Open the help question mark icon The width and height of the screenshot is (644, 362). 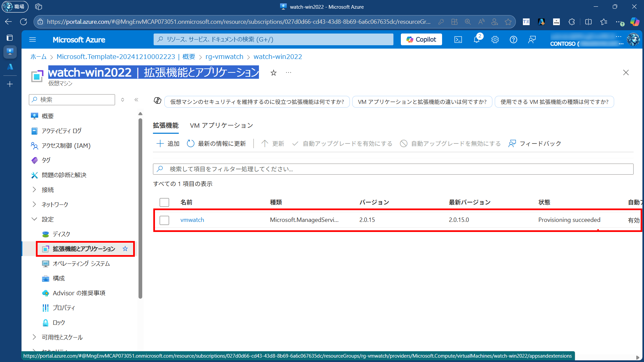click(513, 40)
